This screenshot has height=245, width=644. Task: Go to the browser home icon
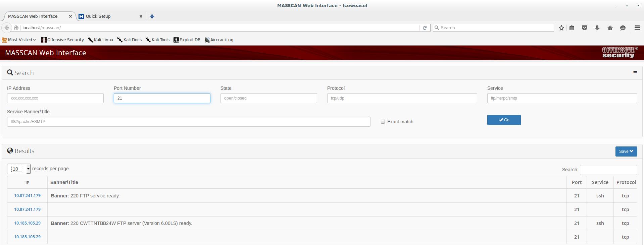point(610,28)
